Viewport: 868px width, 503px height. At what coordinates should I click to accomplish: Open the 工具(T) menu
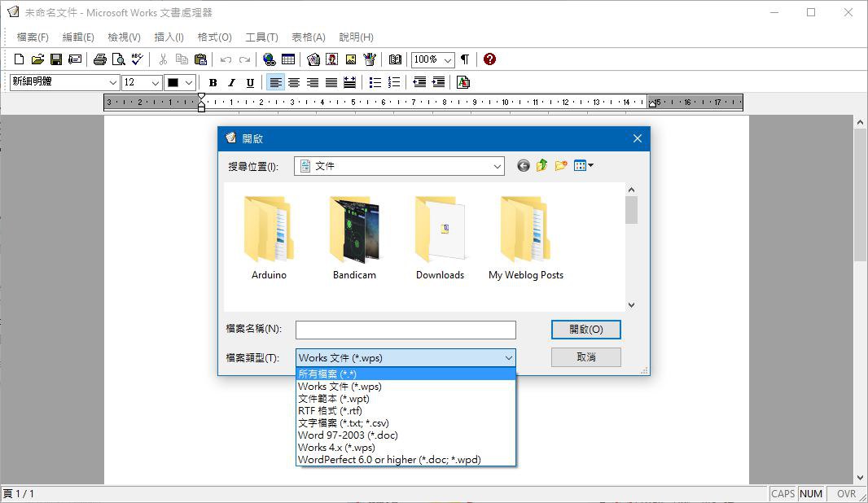click(x=262, y=37)
